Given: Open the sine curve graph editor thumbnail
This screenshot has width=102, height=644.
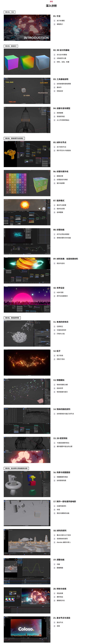Looking at the screenshot, I should pyautogui.click(x=27, y=571).
